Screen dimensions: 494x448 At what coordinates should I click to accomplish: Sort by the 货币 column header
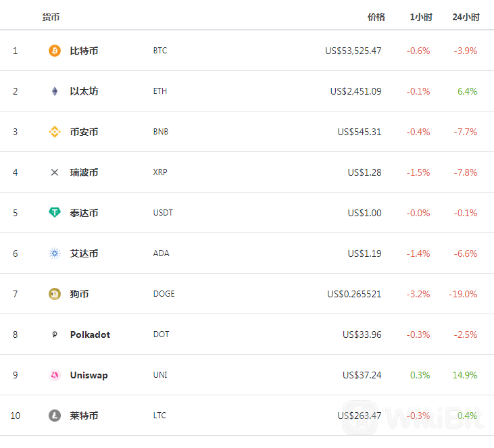coord(51,17)
